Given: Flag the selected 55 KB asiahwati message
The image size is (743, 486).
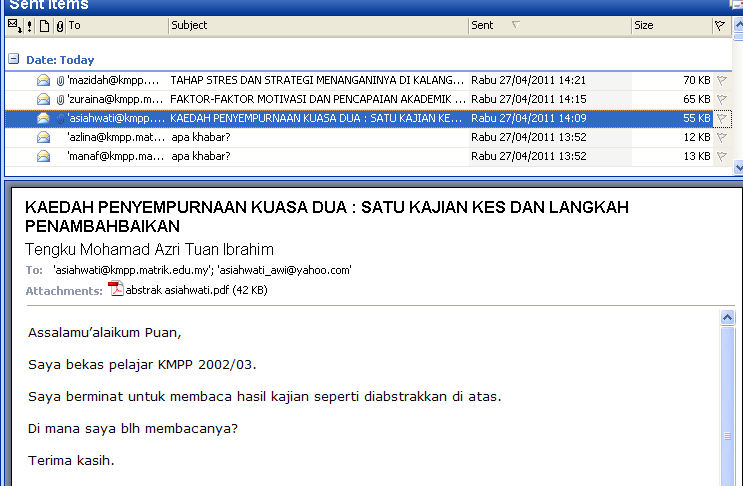Looking at the screenshot, I should (x=722, y=118).
